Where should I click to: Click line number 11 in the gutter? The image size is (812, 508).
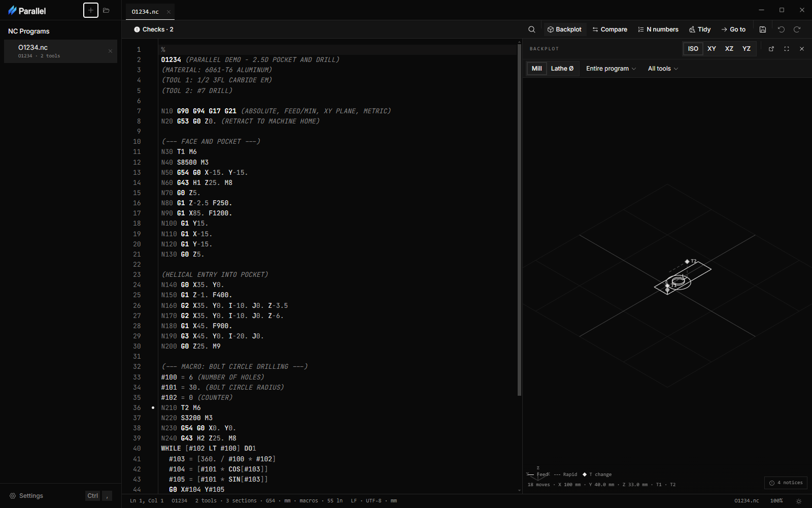(137, 152)
